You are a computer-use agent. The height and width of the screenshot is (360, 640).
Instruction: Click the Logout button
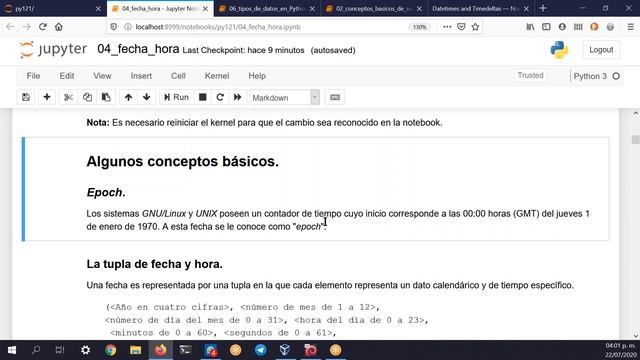pyautogui.click(x=601, y=50)
